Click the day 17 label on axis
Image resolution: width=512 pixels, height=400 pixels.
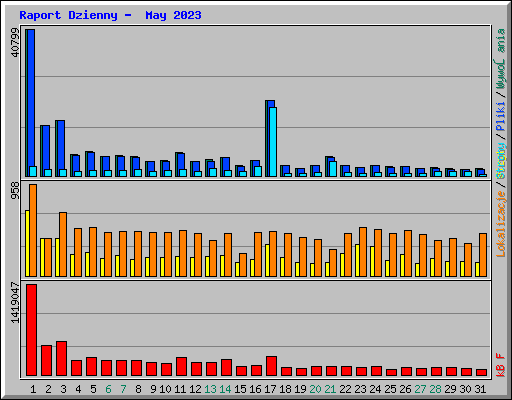click(270, 389)
